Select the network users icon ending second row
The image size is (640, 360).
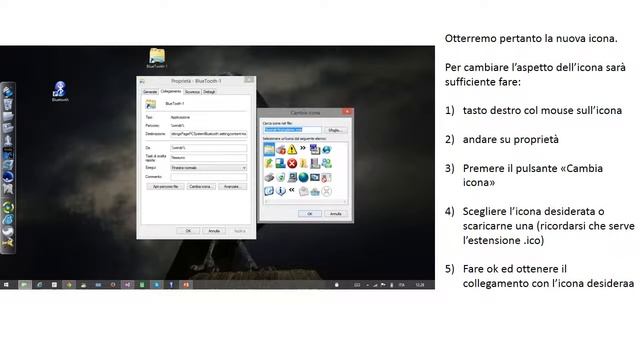click(x=327, y=163)
